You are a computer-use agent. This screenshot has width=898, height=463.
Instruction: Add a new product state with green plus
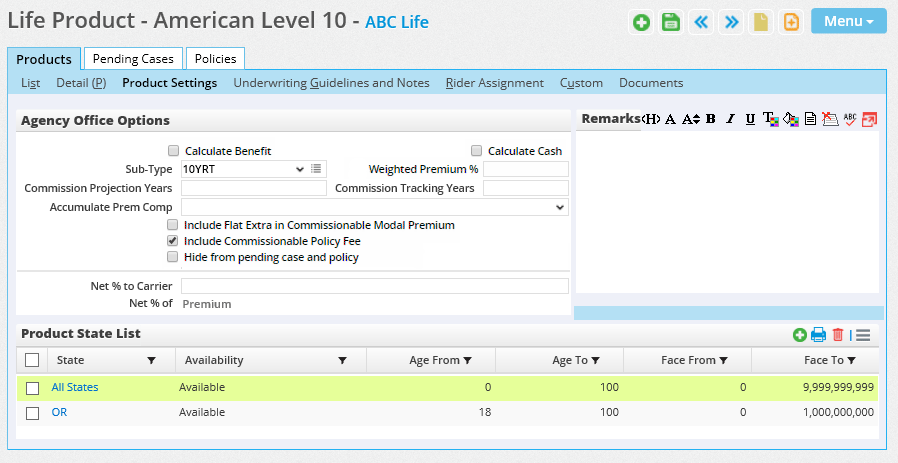tap(799, 335)
